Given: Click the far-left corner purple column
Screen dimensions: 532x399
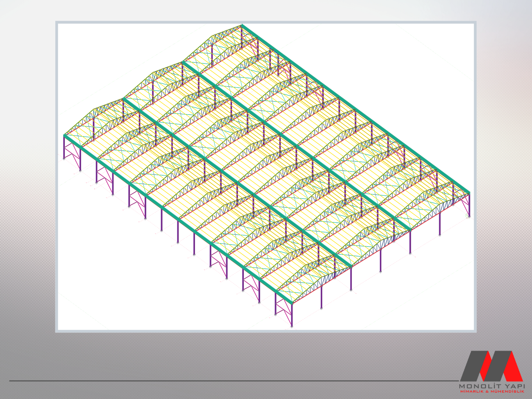Looking at the screenshot, I should (64, 147).
